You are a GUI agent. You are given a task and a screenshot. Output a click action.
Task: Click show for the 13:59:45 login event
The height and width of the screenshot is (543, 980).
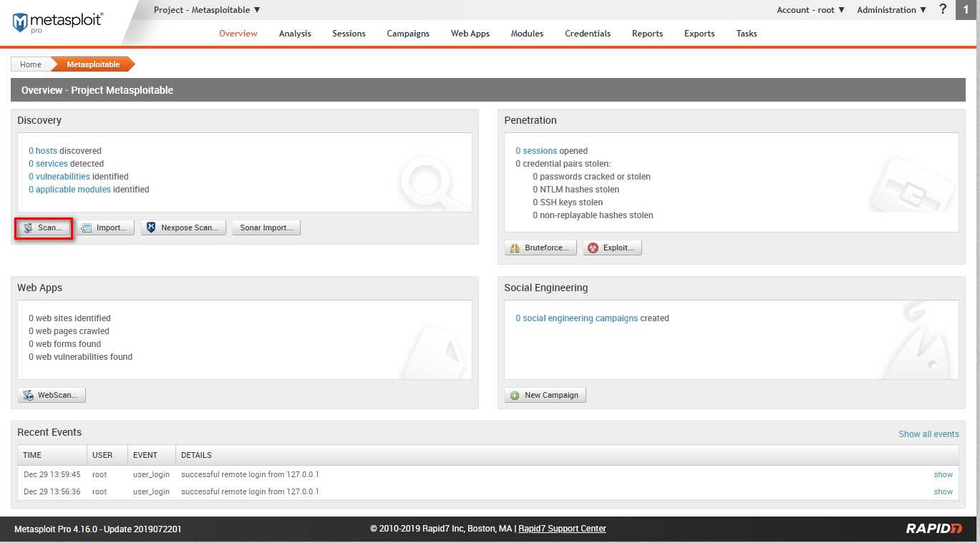coord(943,474)
